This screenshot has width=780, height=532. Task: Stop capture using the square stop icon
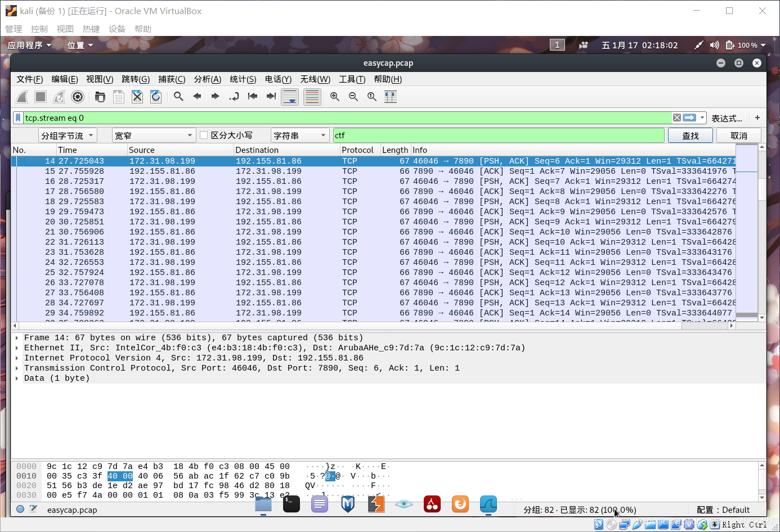click(41, 97)
